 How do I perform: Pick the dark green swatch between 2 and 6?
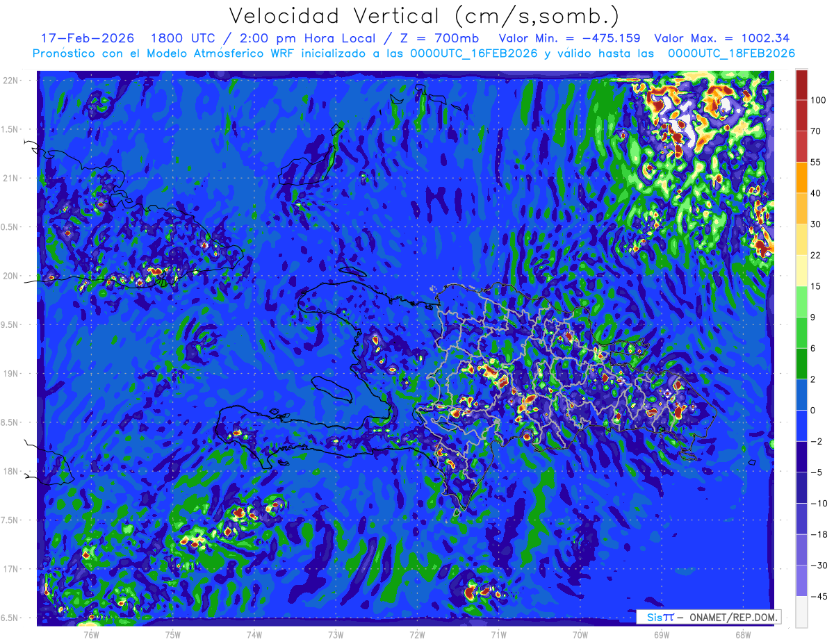(801, 364)
